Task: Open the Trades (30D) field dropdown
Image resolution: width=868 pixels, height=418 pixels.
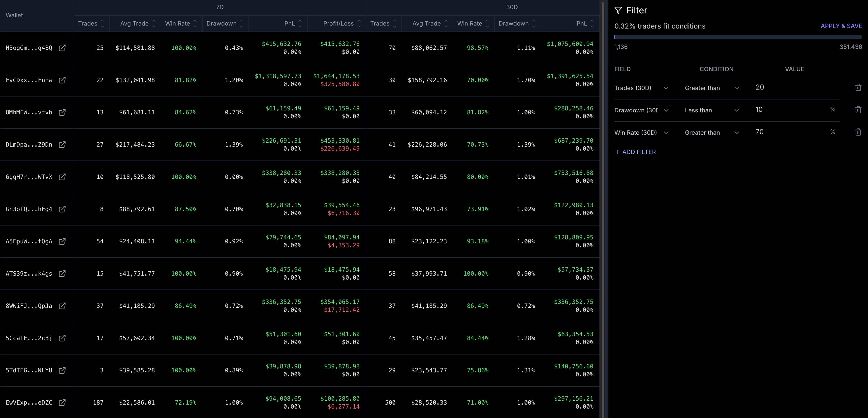Action: coord(666,88)
